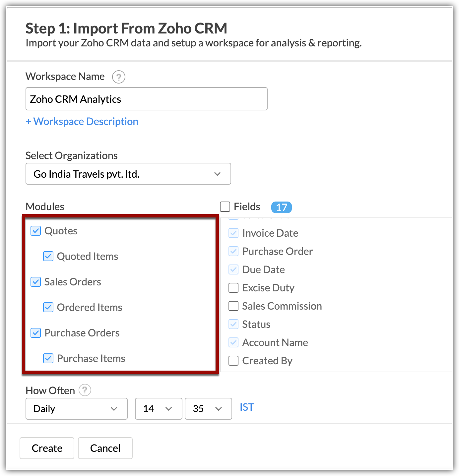Click the Fields count badge 17
Screen dimensions: 459x476
281,207
